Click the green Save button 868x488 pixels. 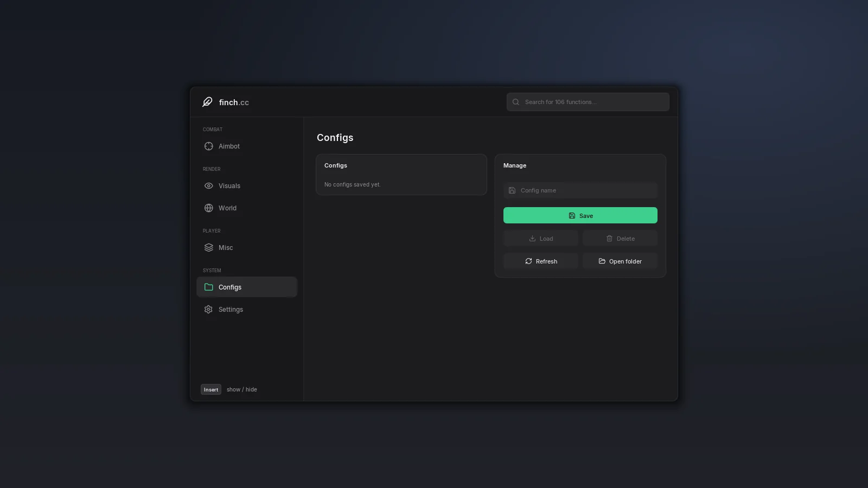[x=580, y=215]
